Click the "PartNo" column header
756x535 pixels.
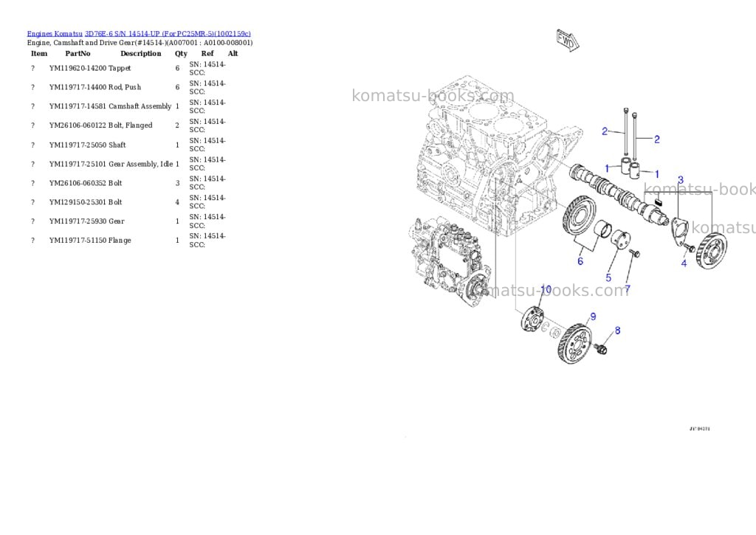[x=78, y=53]
